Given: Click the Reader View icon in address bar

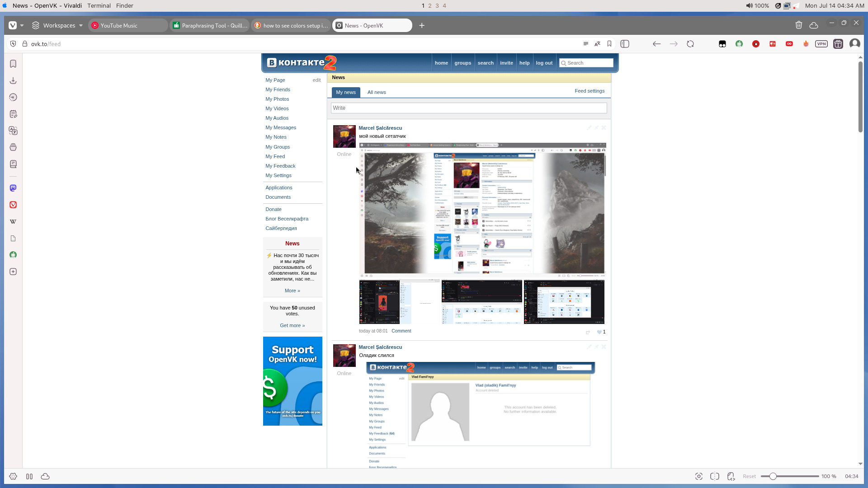Looking at the screenshot, I should point(586,44).
